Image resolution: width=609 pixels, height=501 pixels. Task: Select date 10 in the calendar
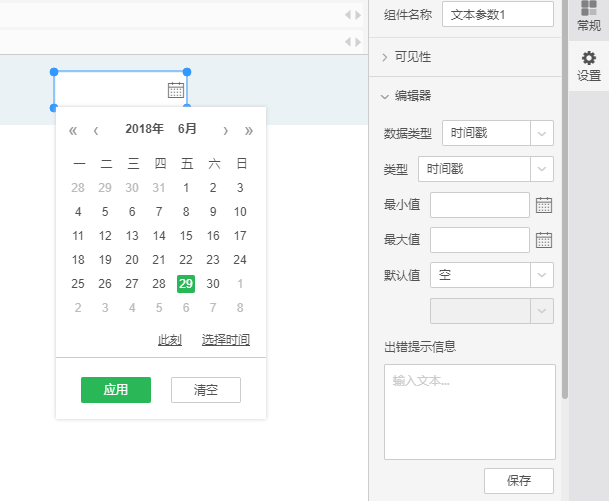click(x=240, y=212)
